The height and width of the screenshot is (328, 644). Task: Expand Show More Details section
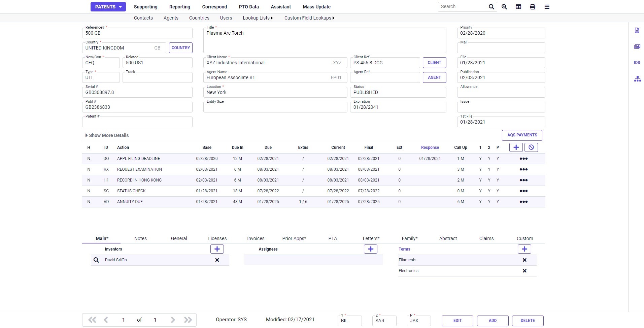coord(107,135)
